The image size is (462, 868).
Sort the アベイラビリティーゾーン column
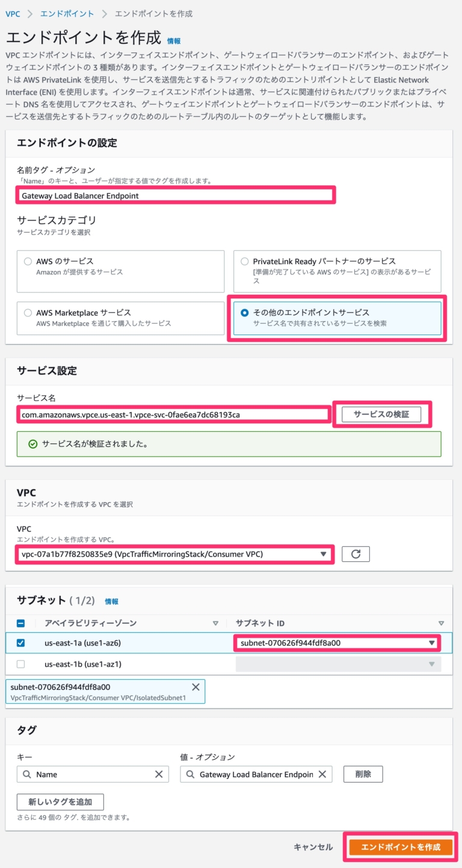coord(215,623)
